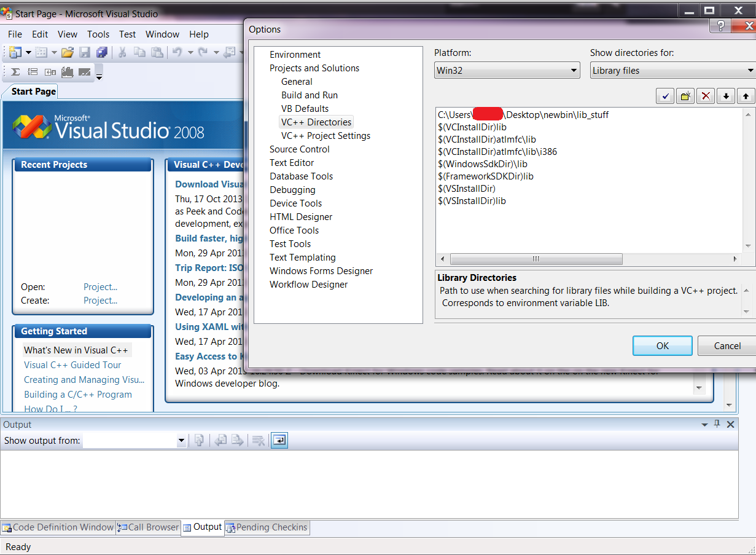Screen dimensions: 756x555
Task: Click the Copy icon in toolbar
Action: [x=139, y=53]
